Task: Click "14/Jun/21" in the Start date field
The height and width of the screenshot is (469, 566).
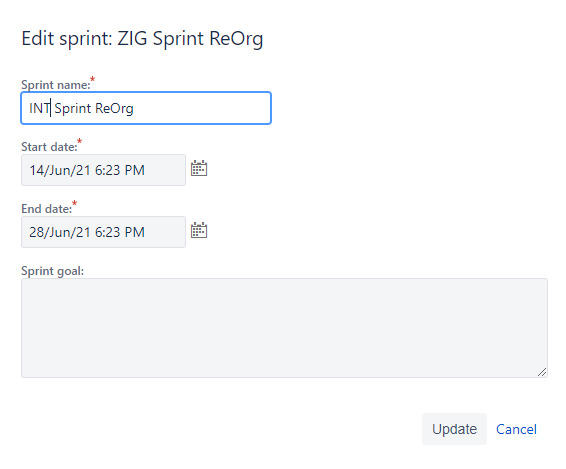Action: [x=60, y=170]
